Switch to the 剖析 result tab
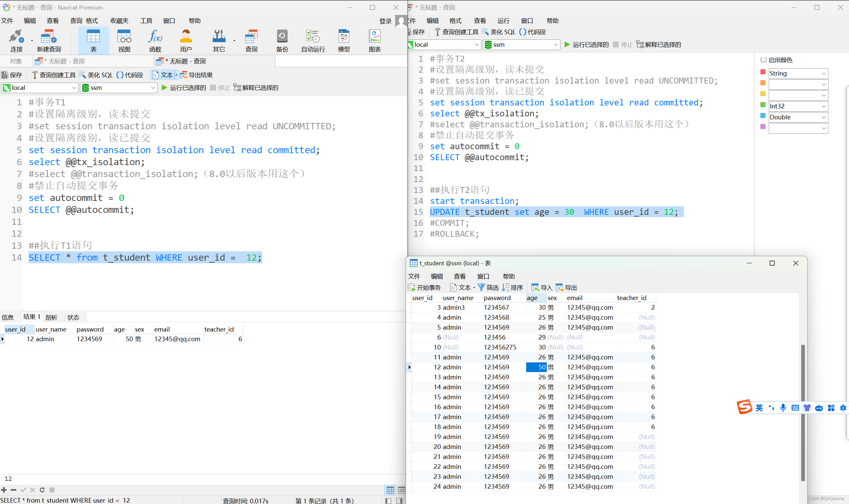This screenshot has width=849, height=504. point(51,317)
